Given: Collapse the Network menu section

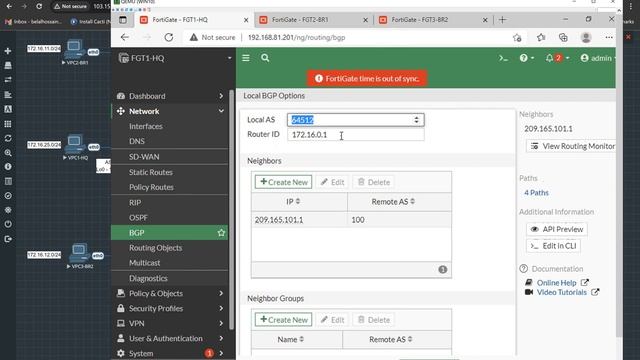Looking at the screenshot, I should pyautogui.click(x=170, y=111).
